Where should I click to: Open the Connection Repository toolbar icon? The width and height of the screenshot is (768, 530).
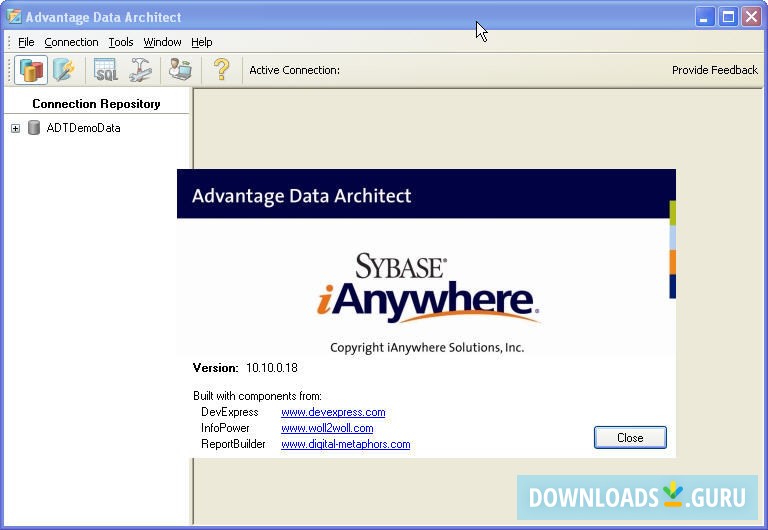[31, 70]
